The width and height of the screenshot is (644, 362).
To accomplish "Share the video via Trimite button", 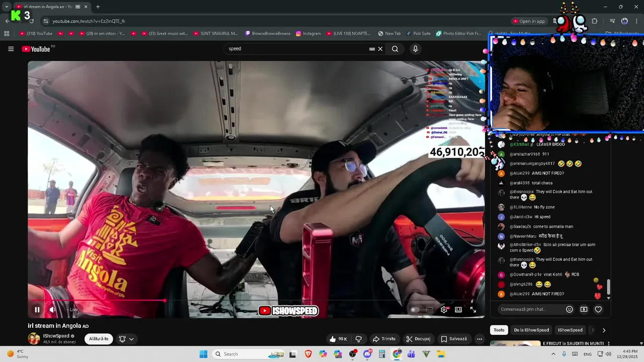I will (x=384, y=339).
